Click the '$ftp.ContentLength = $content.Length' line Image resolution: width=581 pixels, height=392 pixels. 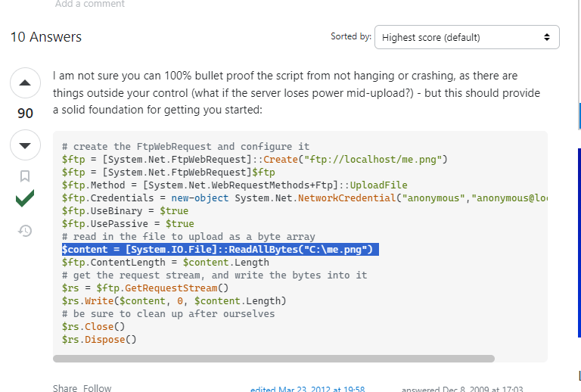click(x=166, y=263)
